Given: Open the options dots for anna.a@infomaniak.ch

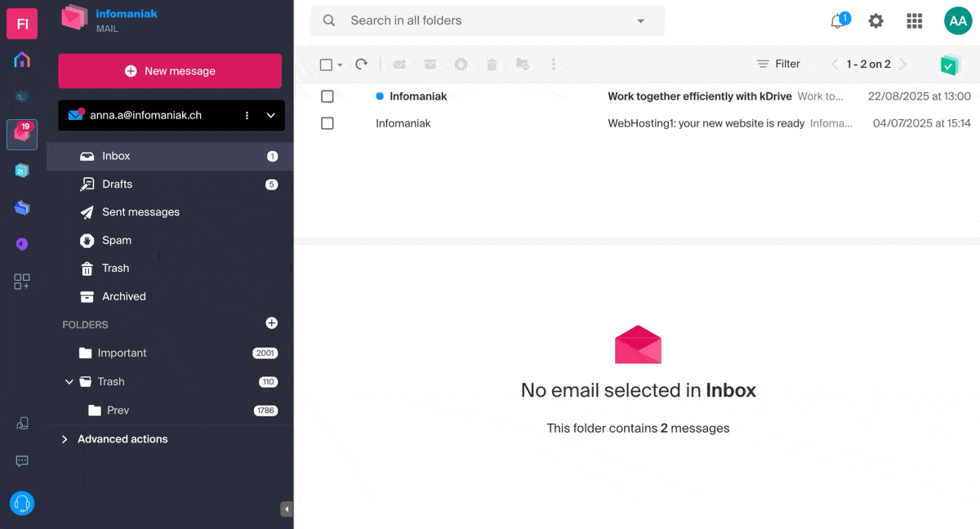Looking at the screenshot, I should tap(247, 116).
